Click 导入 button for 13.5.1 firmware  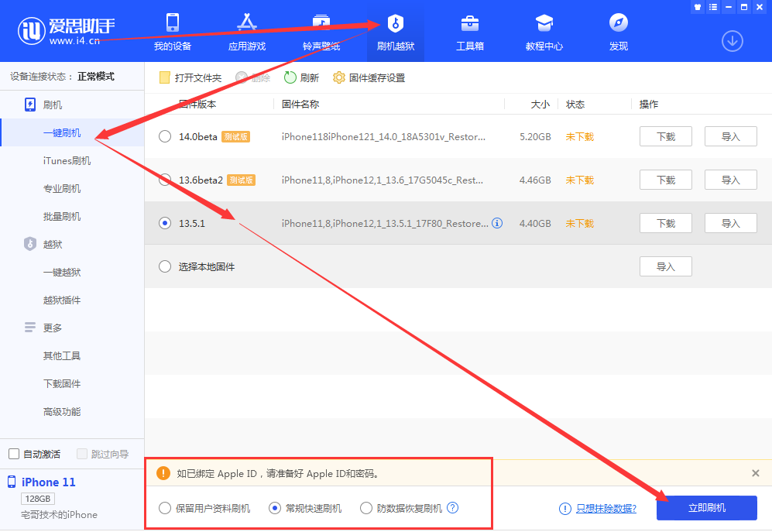[731, 223]
